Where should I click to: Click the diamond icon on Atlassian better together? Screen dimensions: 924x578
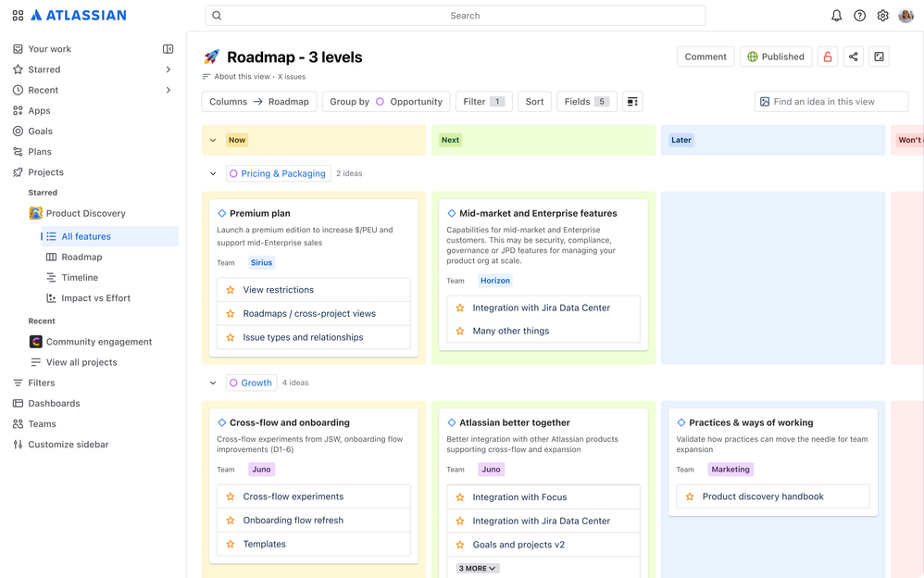coord(452,422)
